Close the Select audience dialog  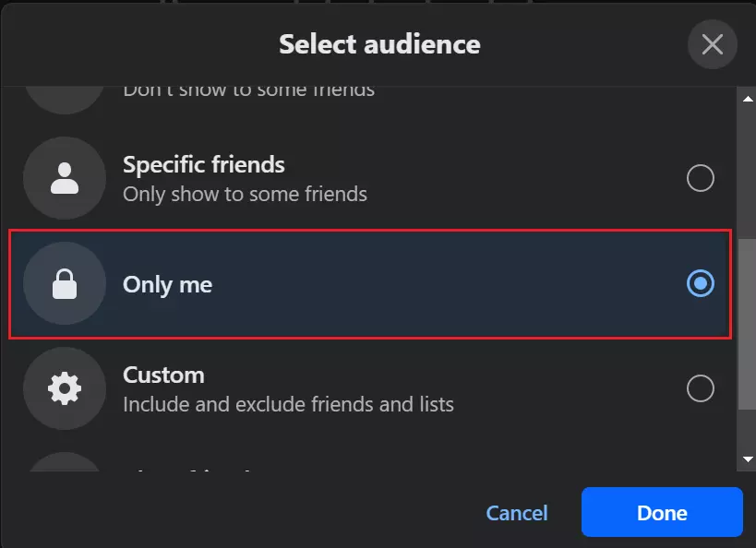(712, 44)
